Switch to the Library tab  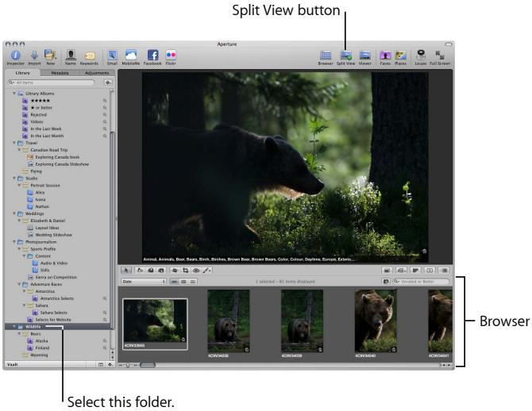click(23, 73)
